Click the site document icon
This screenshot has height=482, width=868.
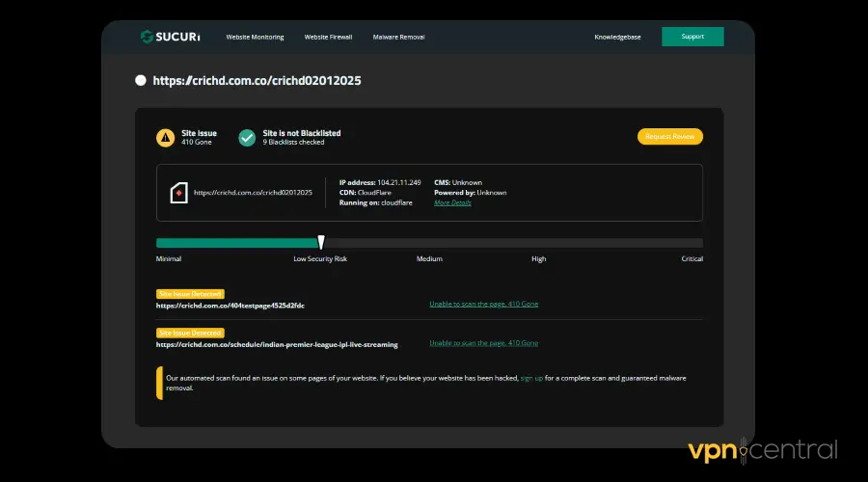click(178, 193)
